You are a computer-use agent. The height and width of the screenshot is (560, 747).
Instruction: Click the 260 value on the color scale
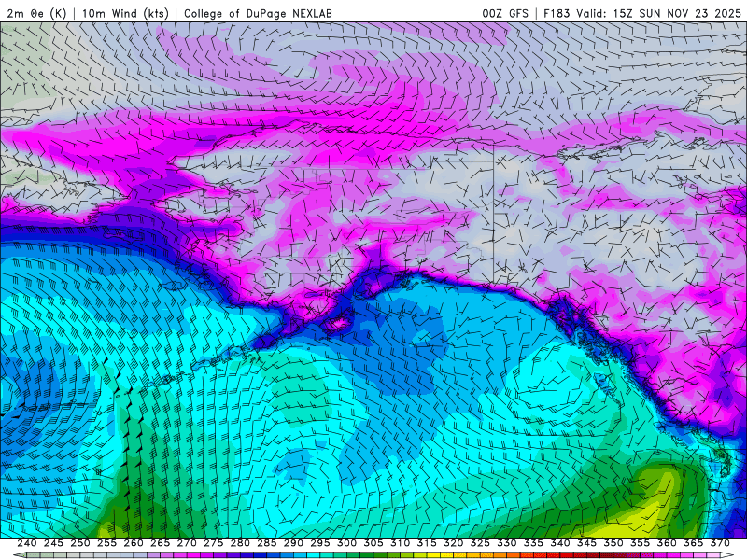tap(134, 543)
